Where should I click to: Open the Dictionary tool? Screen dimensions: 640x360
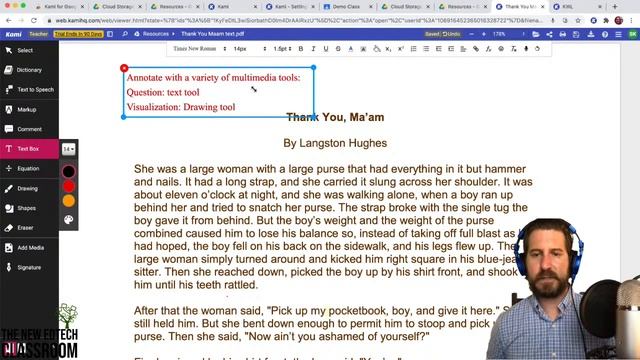[x=29, y=70]
